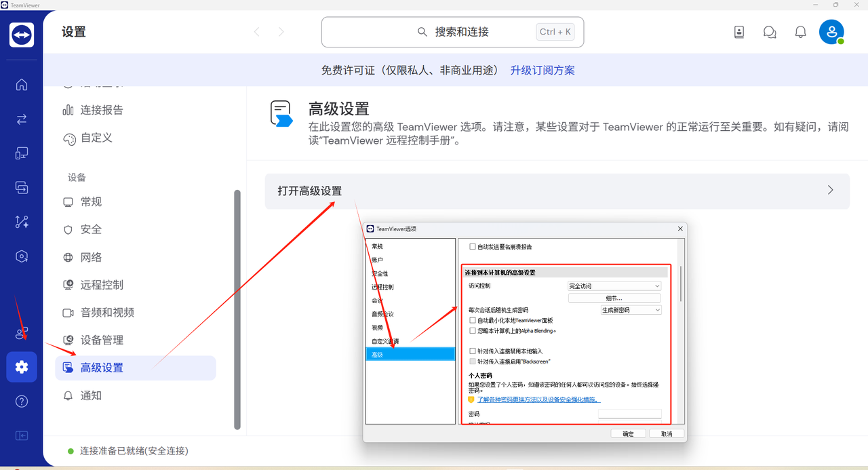Click the camera icon beside 音频和视频
The height and width of the screenshot is (470, 868).
[68, 313]
